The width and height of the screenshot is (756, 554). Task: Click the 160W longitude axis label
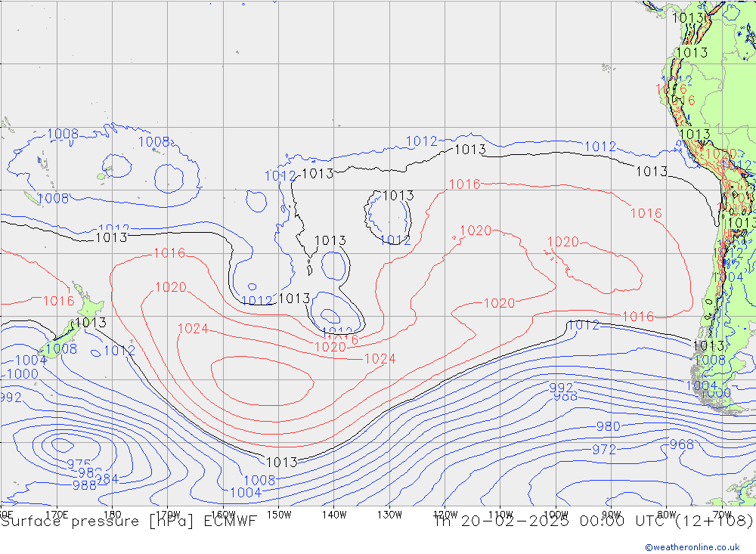(223, 514)
